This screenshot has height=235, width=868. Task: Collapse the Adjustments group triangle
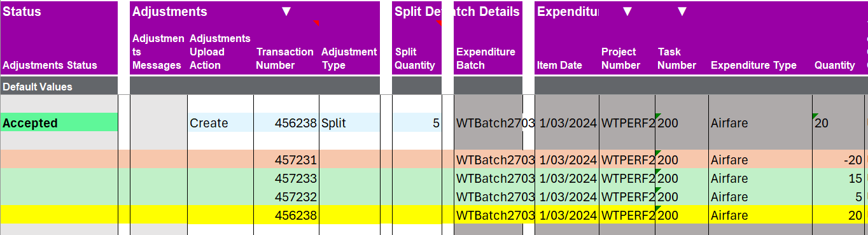click(x=286, y=11)
